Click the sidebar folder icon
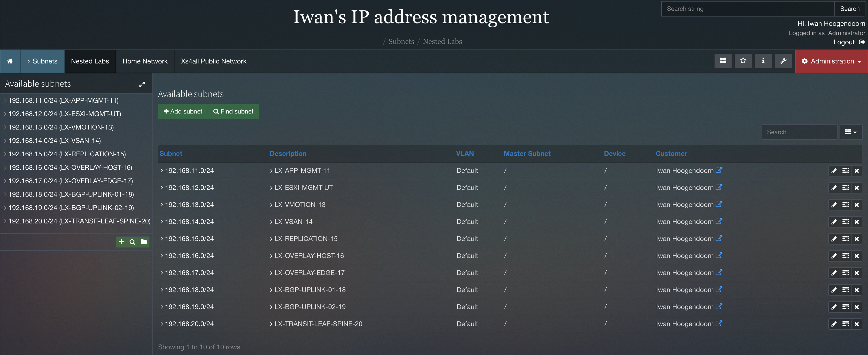Viewport: 868px width, 355px height. [144, 241]
